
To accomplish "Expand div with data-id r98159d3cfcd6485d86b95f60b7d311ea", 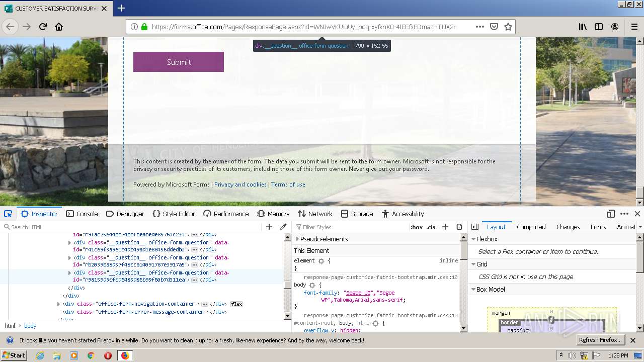I will point(70,273).
